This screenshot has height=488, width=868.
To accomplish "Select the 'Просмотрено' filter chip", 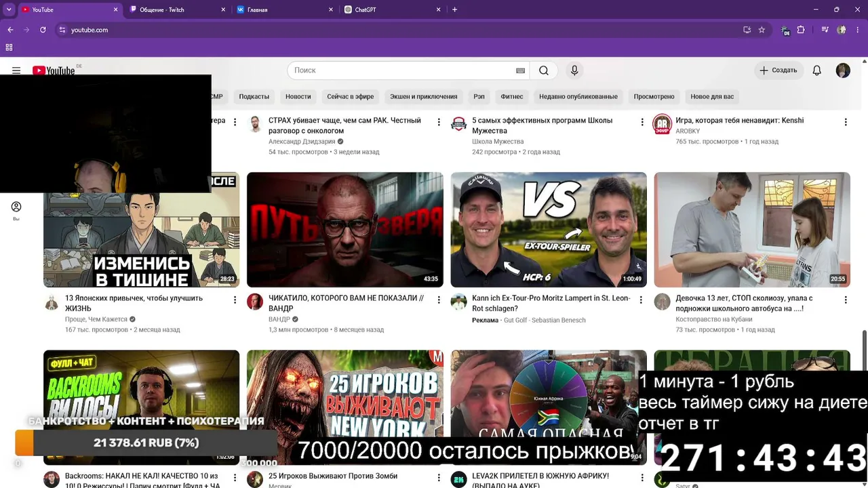I will tap(654, 96).
